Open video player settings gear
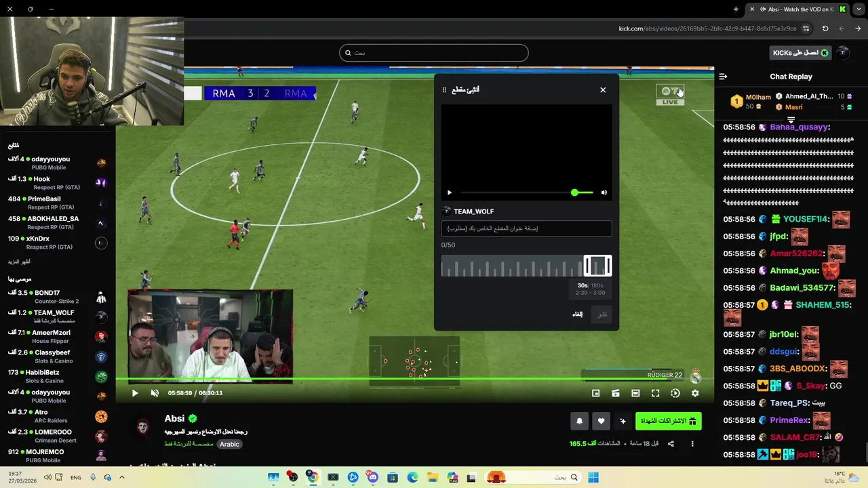The height and width of the screenshot is (488, 868). pyautogui.click(x=695, y=393)
